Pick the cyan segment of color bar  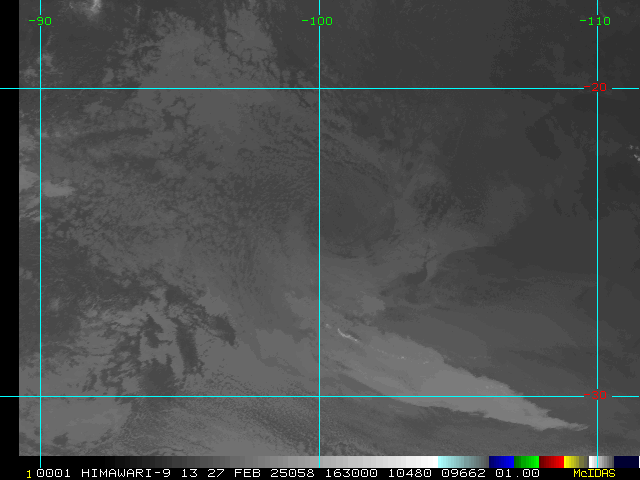[x=463, y=462]
